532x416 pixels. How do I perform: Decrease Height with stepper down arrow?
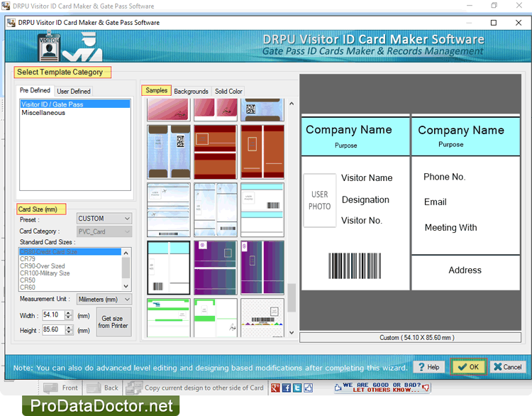69,332
